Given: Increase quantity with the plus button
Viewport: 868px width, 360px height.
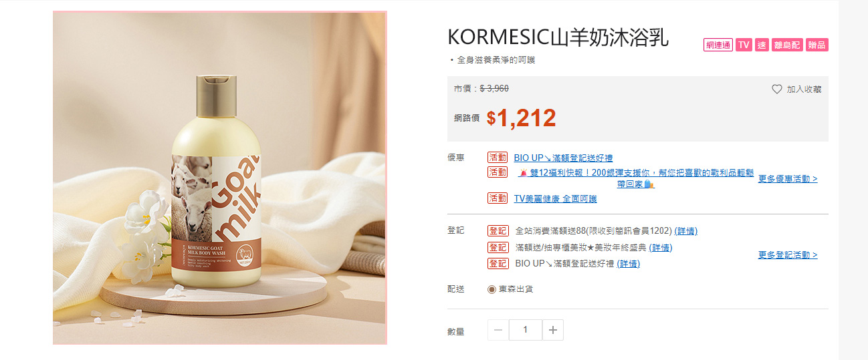Looking at the screenshot, I should (552, 330).
